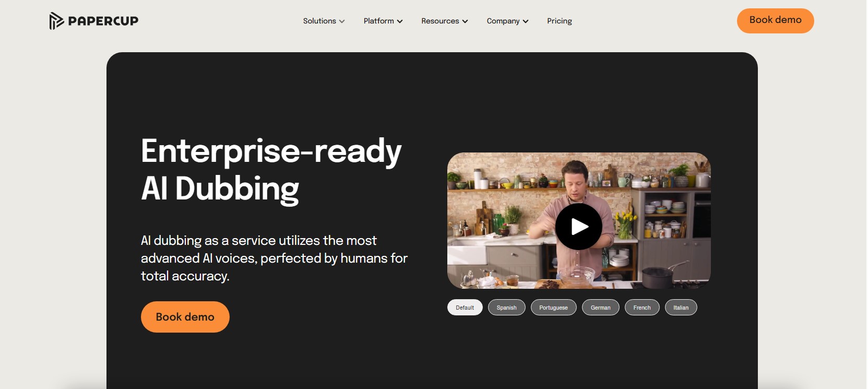Viewport: 868px width, 389px height.
Task: Expand the Resources dropdown chevron
Action: click(465, 21)
